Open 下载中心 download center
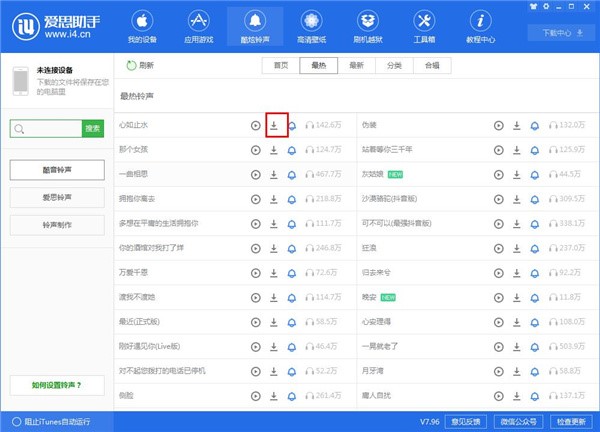The width and height of the screenshot is (600, 432). click(562, 33)
